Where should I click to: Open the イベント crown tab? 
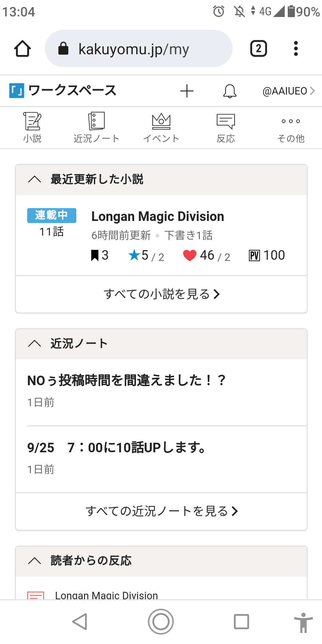pyautogui.click(x=161, y=128)
